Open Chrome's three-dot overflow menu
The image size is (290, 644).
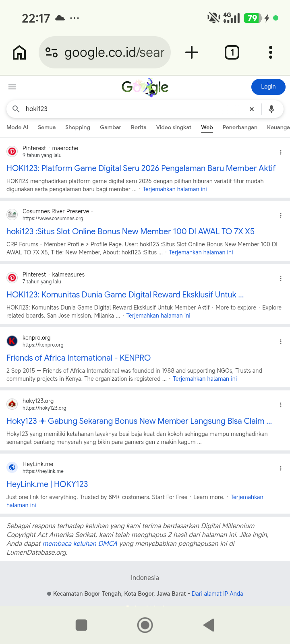pos(271,52)
